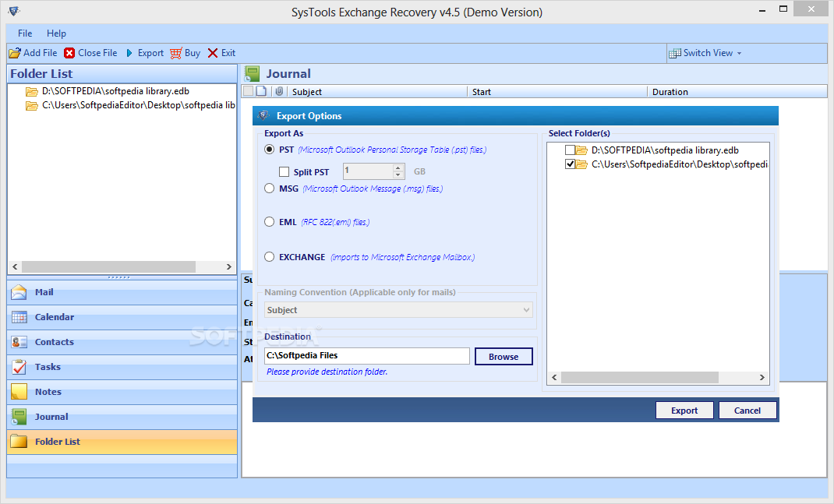834x504 pixels.
Task: Click the Journal navigation label
Action: (51, 417)
